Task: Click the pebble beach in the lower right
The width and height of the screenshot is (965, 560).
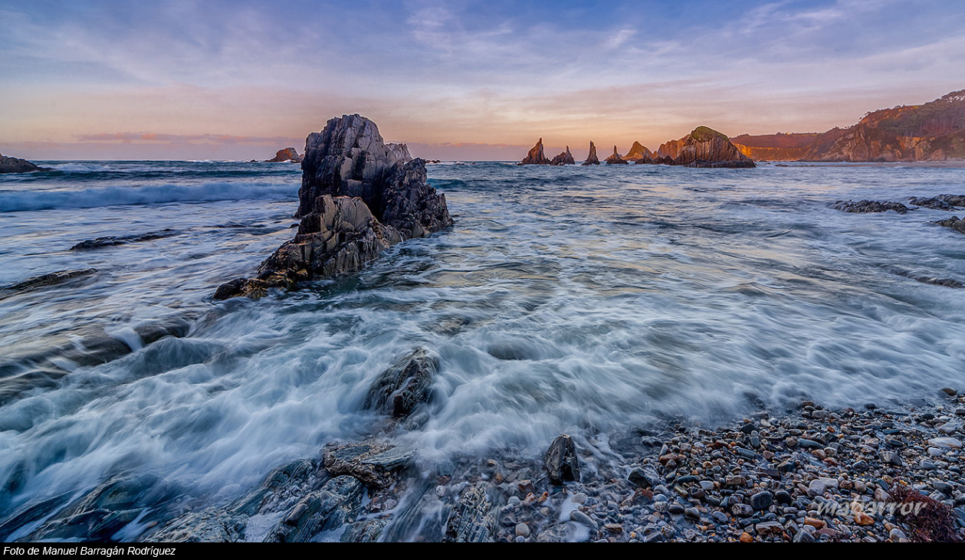Action: click(x=805, y=475)
